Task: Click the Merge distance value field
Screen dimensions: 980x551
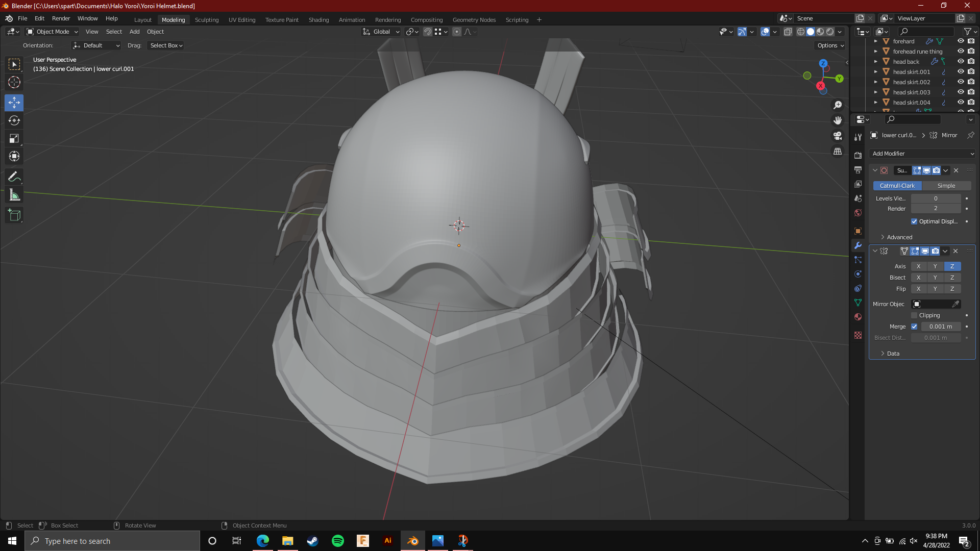Action: 940,327
